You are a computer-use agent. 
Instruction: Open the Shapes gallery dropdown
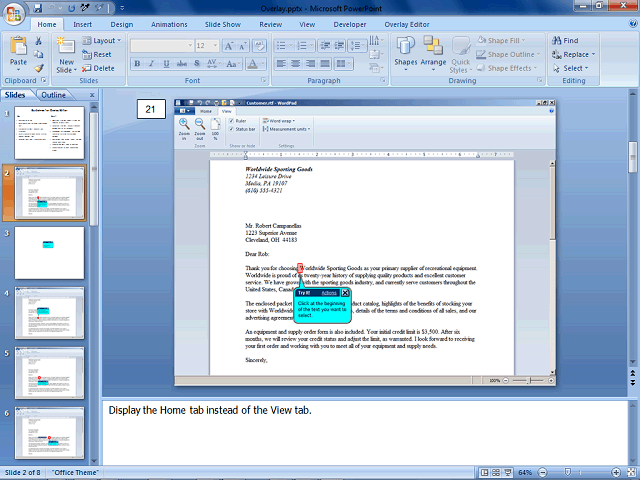pos(406,55)
